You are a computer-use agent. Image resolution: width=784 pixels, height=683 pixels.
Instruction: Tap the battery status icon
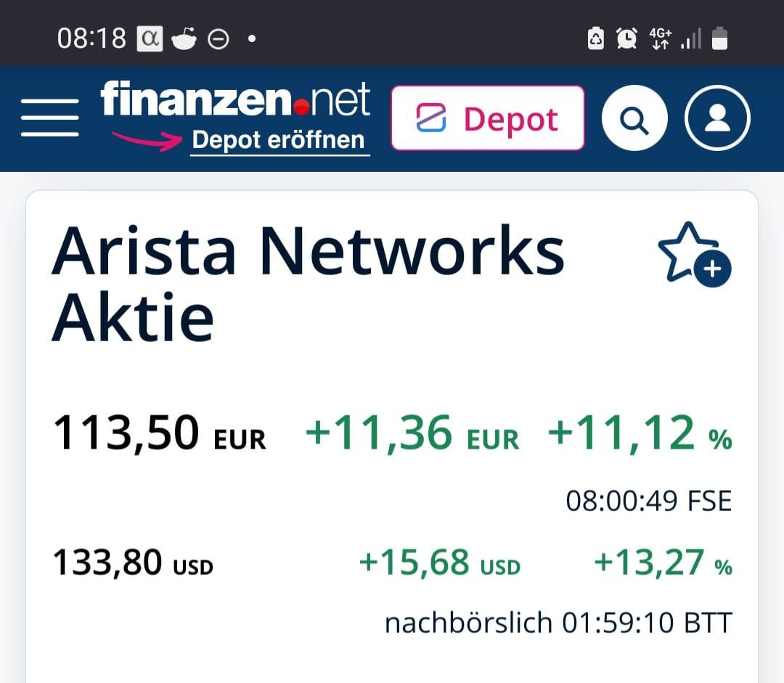[x=719, y=38]
